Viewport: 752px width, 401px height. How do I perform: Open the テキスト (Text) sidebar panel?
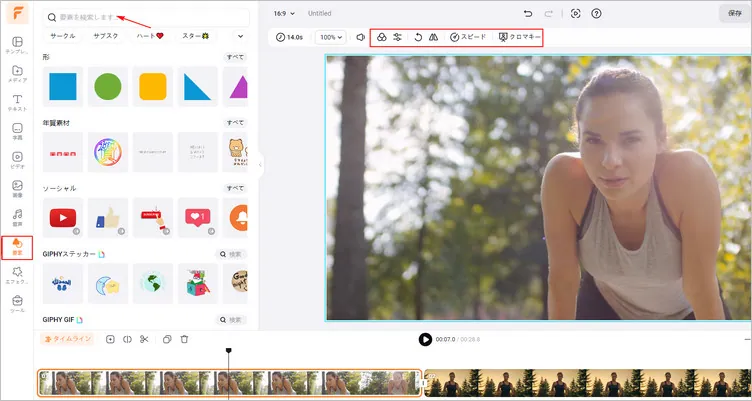[x=17, y=103]
